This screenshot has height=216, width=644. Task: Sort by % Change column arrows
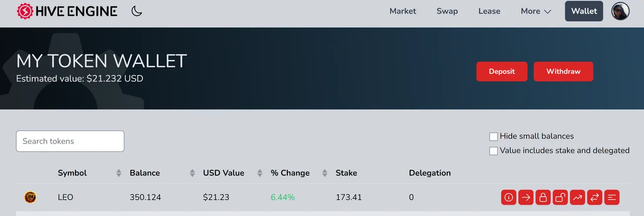[x=325, y=173]
